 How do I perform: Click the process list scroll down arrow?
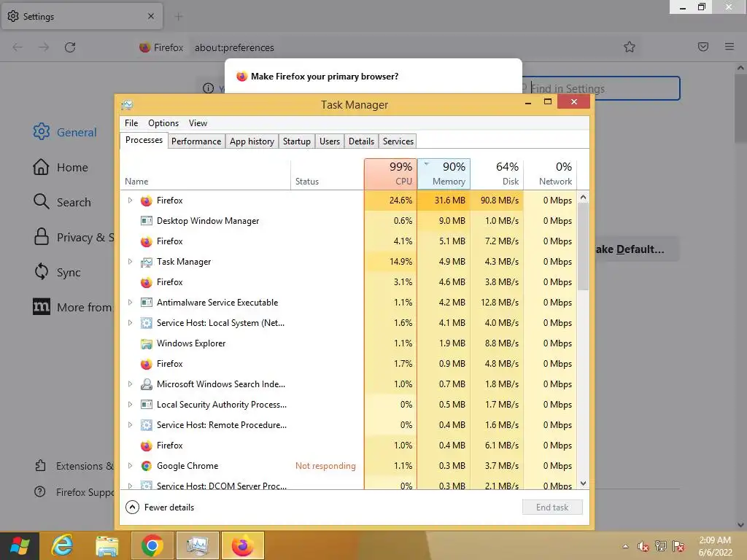point(583,483)
